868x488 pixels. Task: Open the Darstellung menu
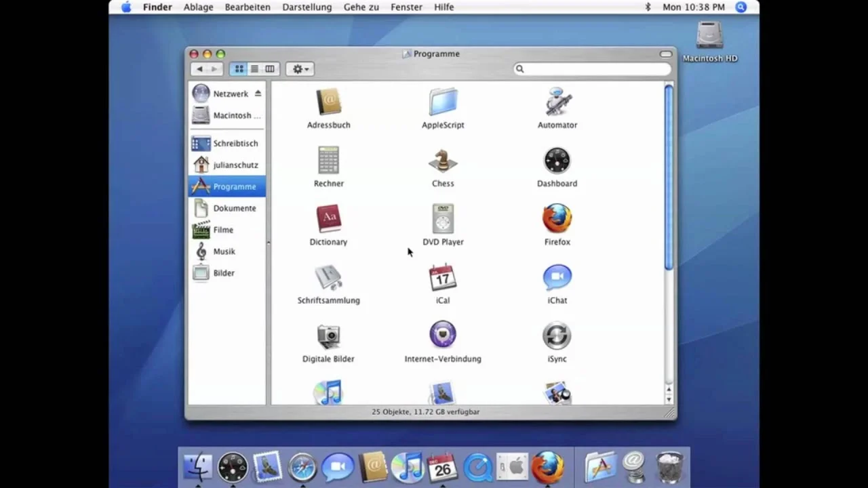(307, 7)
